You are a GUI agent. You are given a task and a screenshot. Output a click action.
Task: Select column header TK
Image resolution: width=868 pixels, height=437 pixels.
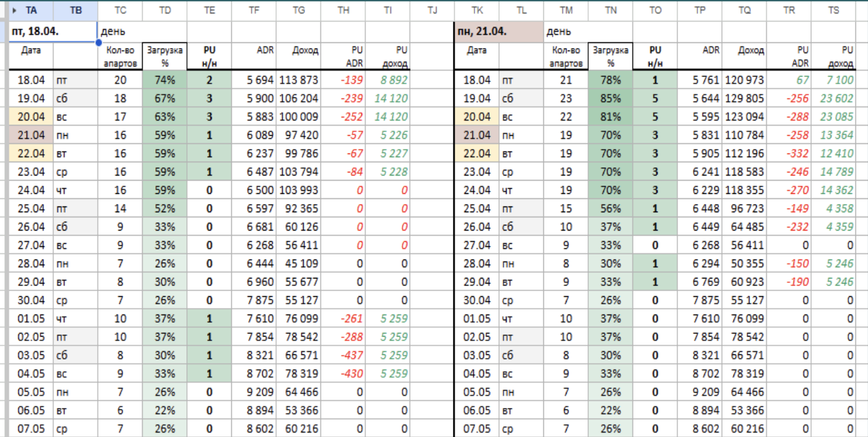point(476,10)
